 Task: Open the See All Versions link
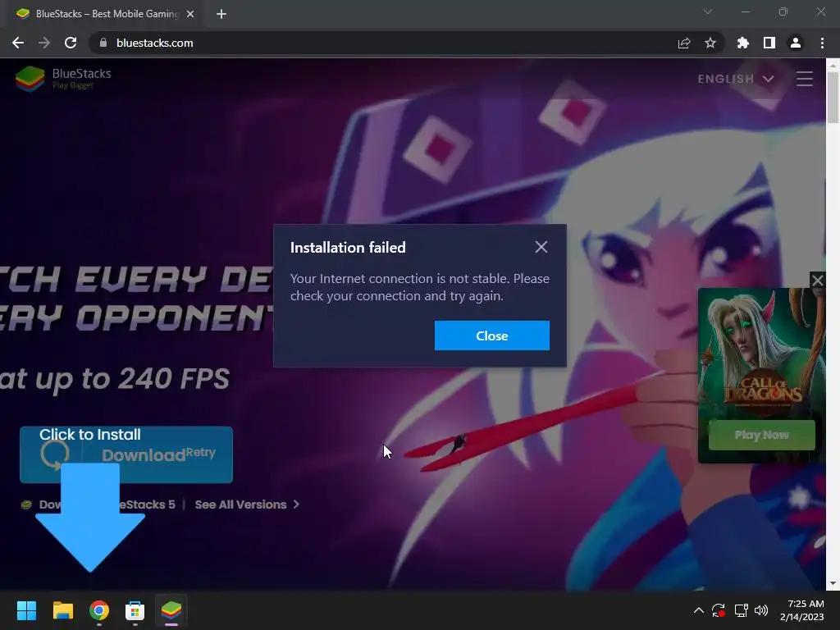click(x=240, y=504)
